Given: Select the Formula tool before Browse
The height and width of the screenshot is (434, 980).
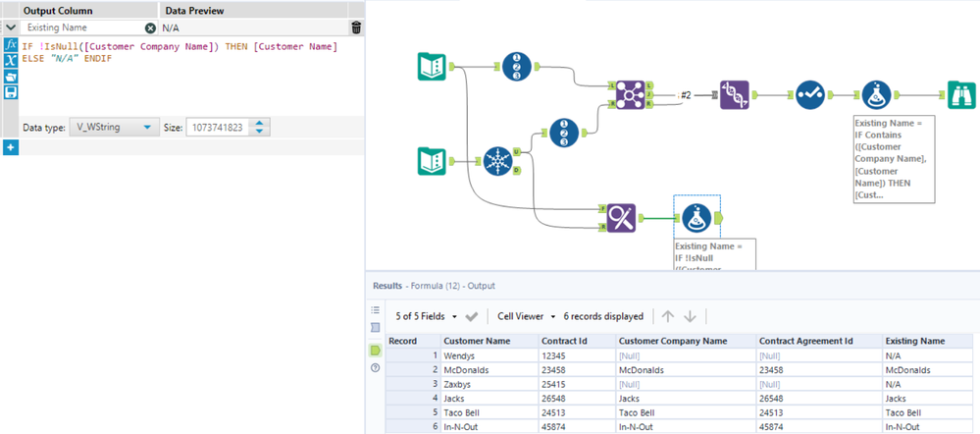Looking at the screenshot, I should (877, 94).
